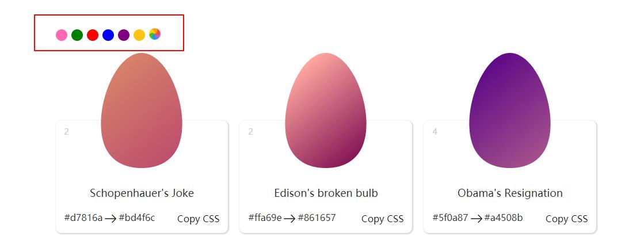Click hex code #a4508b
644x244 pixels.
point(503,218)
